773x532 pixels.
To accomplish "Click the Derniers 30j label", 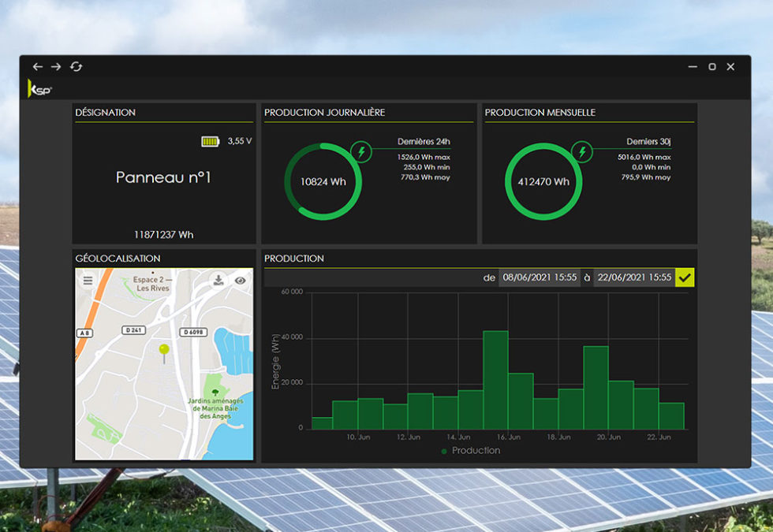I will [x=648, y=142].
